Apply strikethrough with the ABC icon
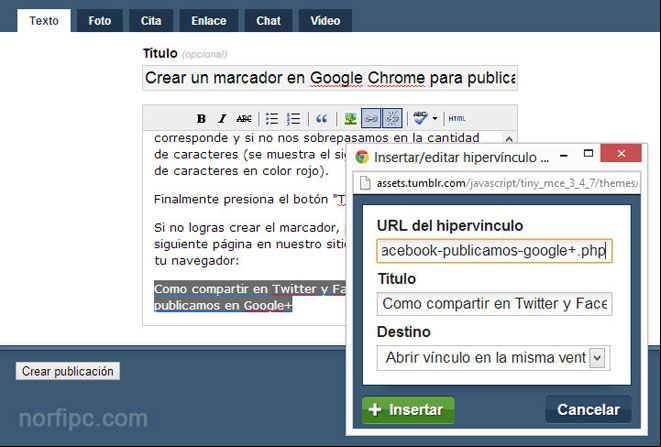 pyautogui.click(x=244, y=119)
